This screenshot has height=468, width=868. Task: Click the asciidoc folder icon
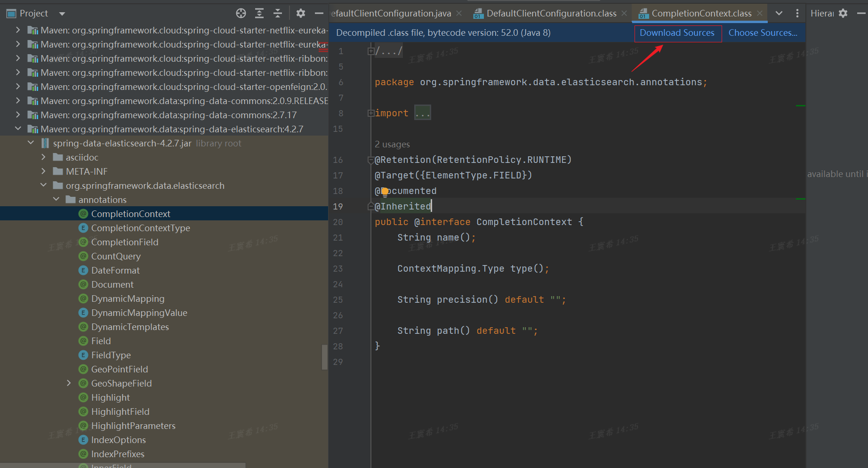(58, 157)
